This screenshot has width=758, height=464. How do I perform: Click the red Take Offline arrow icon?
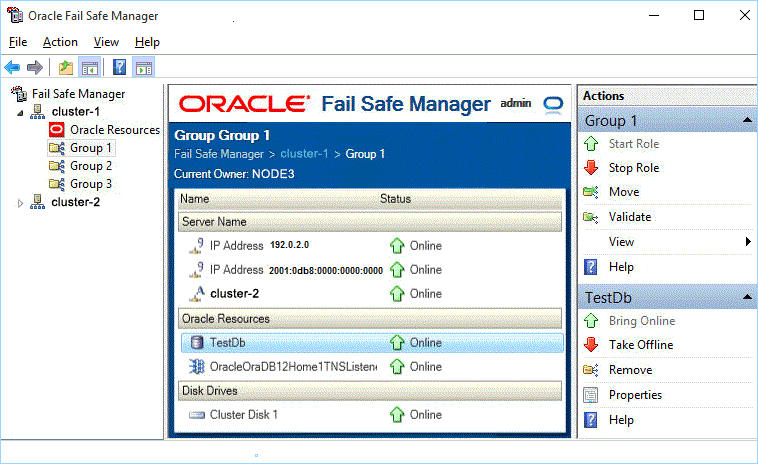(591, 345)
